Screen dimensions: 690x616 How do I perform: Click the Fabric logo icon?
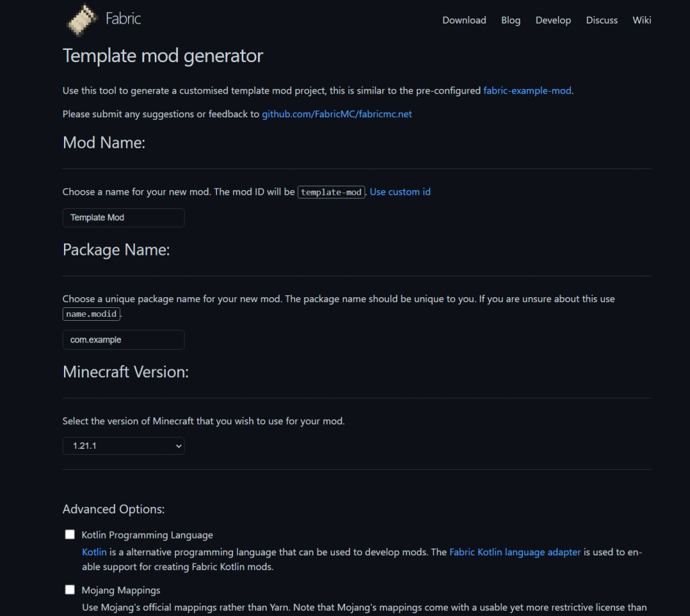tap(83, 19)
